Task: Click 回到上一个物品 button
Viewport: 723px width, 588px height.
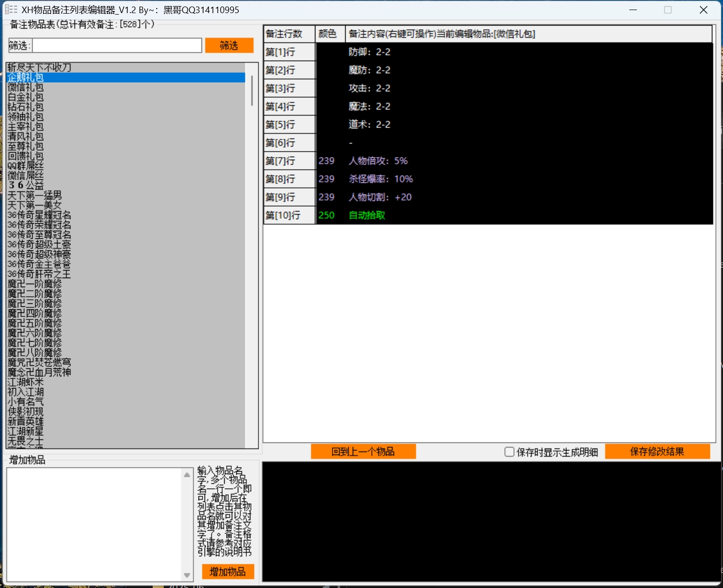Action: [363, 451]
